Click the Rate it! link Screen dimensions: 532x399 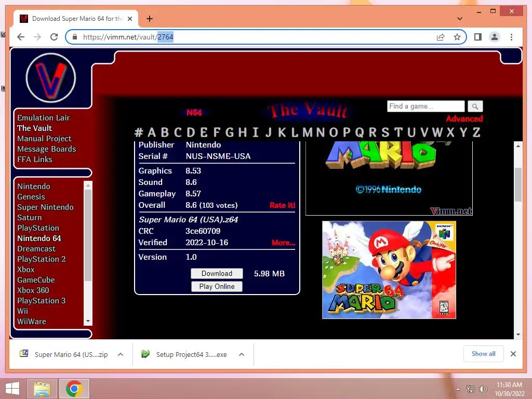(282, 205)
